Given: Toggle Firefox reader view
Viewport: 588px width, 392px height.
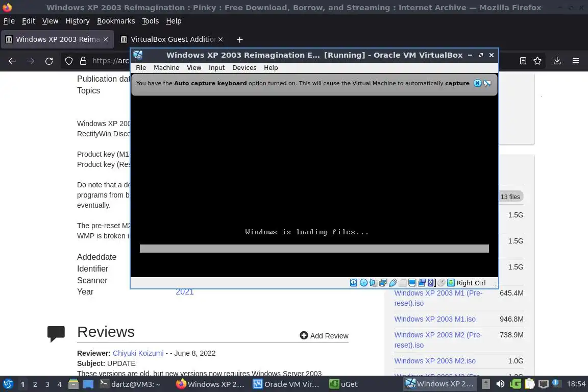Looking at the screenshot, I should [523, 61].
